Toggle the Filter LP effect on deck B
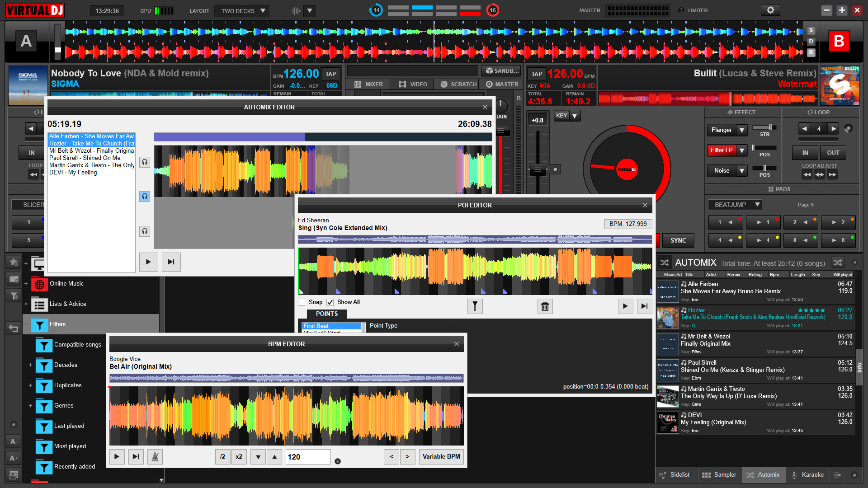This screenshot has height=488, width=868. click(x=722, y=150)
